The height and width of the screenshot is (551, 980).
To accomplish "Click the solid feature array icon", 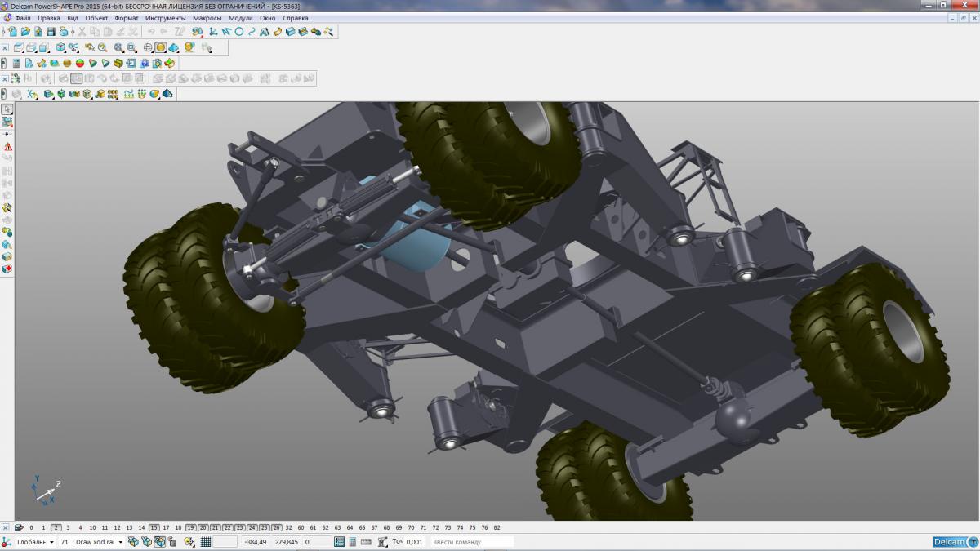I will [x=113, y=94].
